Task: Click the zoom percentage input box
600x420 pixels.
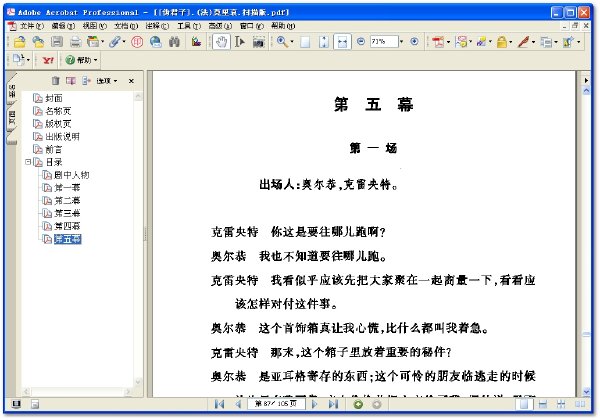Action: 384,41
